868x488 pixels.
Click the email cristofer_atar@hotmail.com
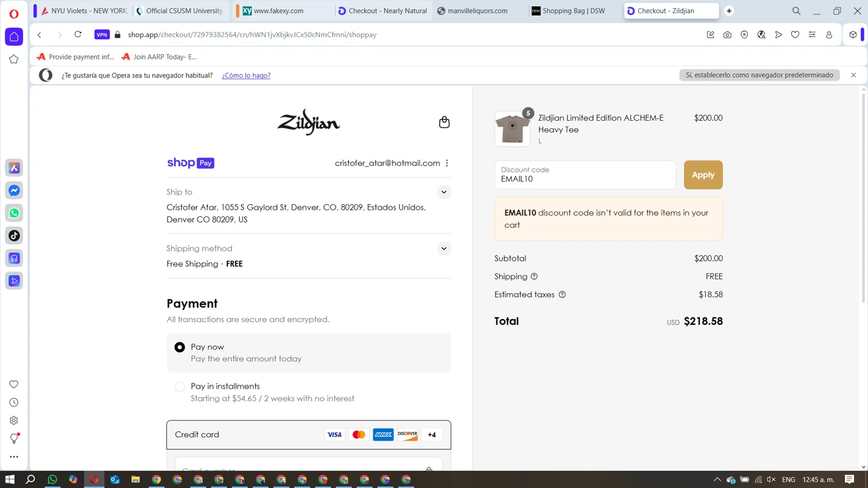pos(387,163)
